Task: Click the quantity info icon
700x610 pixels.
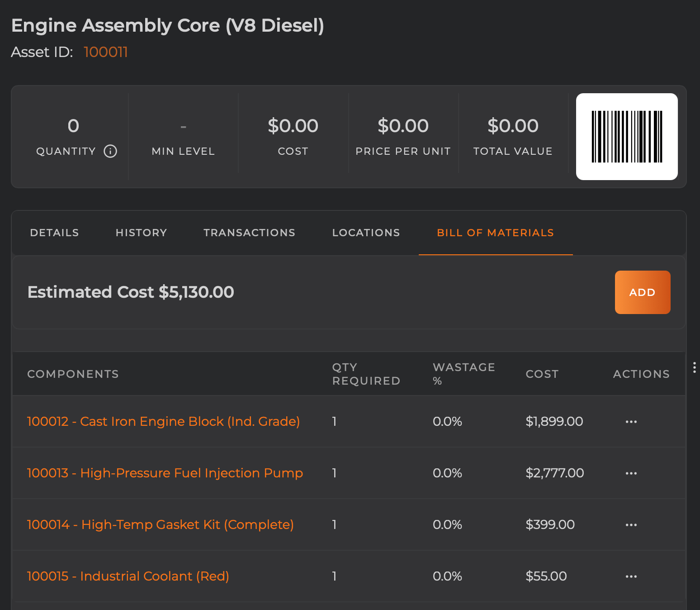Action: coord(110,152)
